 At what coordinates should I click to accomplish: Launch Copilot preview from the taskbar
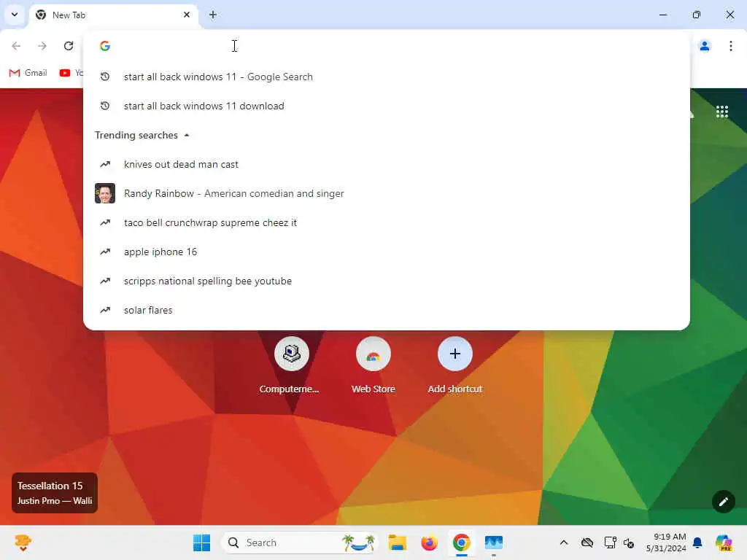(724, 542)
